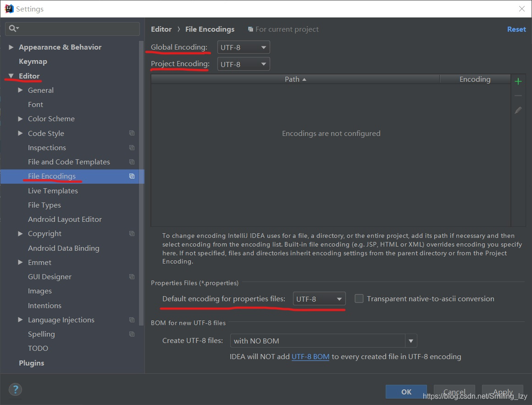This screenshot has height=405, width=532.
Task: Open Inspections settings page
Action: point(47,147)
